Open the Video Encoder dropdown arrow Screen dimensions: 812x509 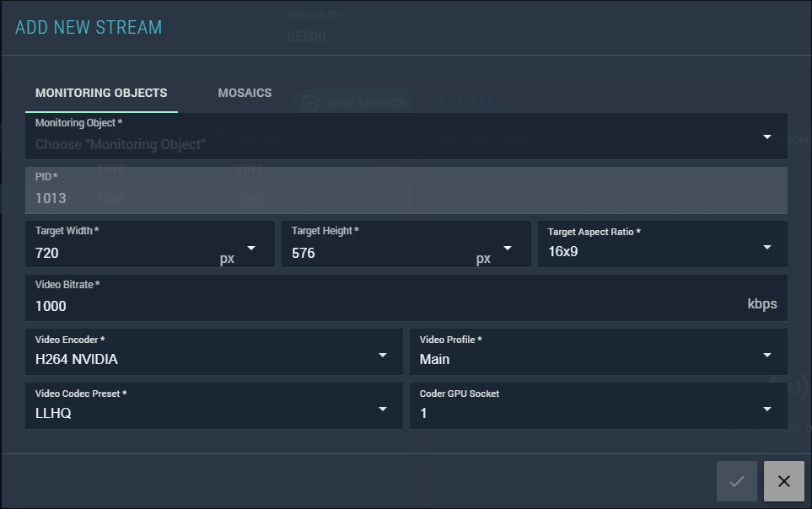coord(382,356)
